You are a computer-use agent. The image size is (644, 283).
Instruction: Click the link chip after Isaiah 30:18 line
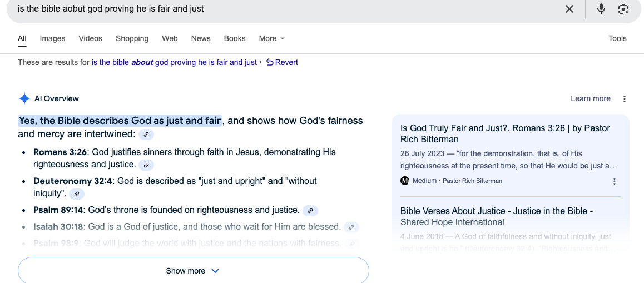coord(351,227)
